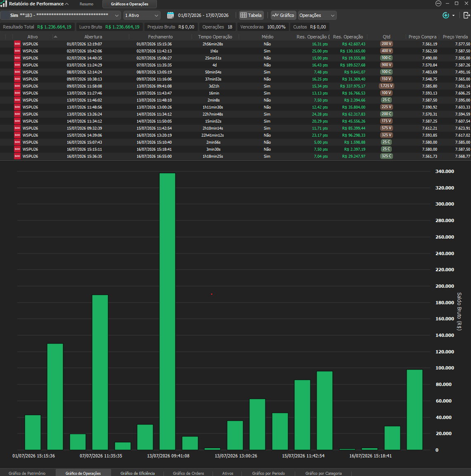Toggle the Tabela view button
Screen dimensions: 471x476
(251, 15)
